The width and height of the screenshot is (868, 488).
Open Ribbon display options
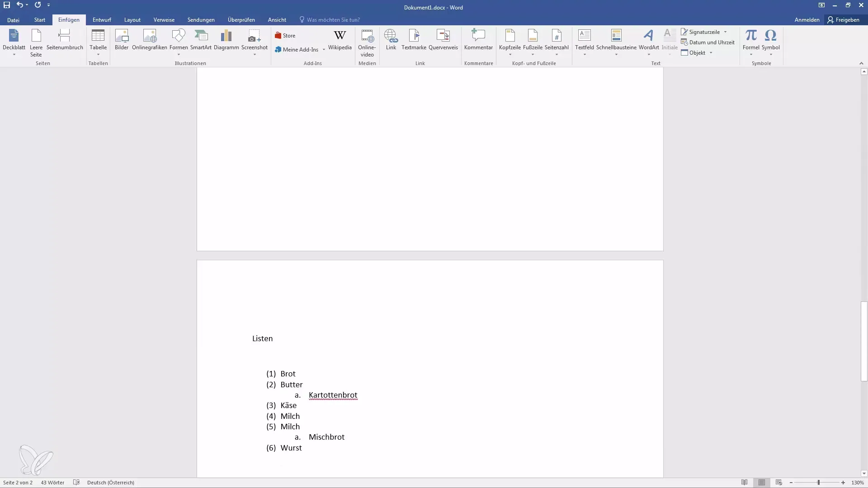(821, 5)
